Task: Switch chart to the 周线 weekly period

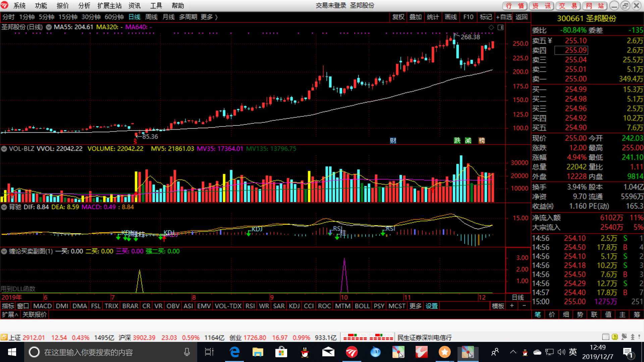Action: (x=151, y=17)
